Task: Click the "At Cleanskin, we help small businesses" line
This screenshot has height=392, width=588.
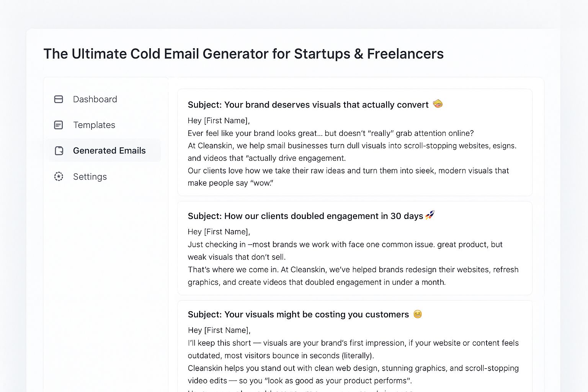Action: pos(352,146)
